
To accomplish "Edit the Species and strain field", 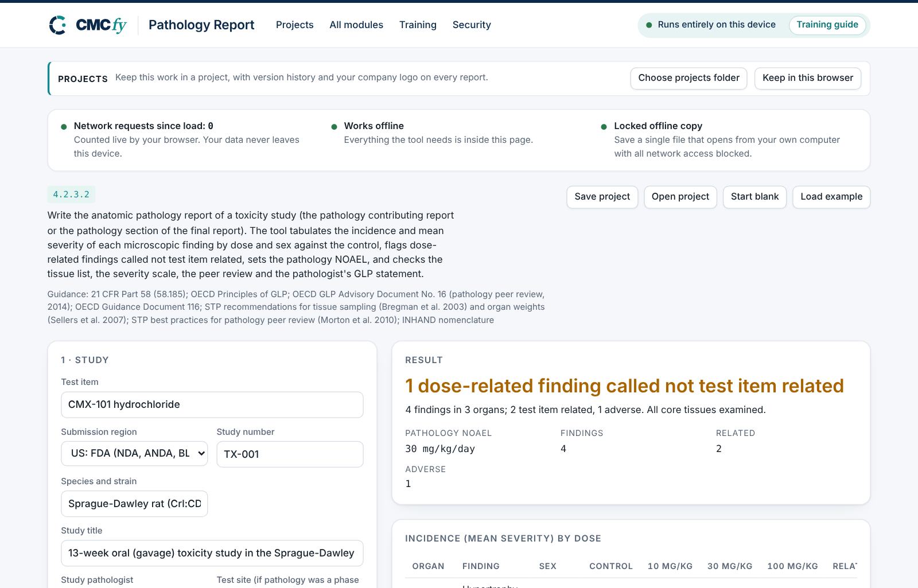I will click(x=134, y=504).
